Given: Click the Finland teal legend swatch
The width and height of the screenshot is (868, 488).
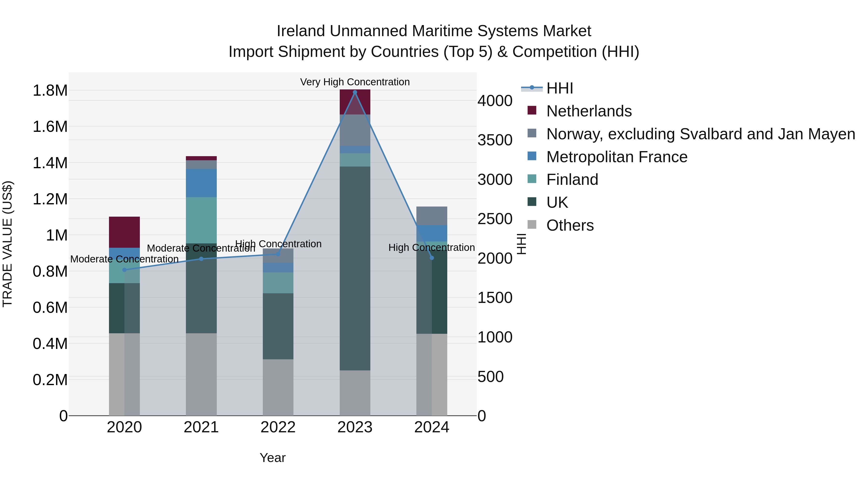Looking at the screenshot, I should 532,179.
